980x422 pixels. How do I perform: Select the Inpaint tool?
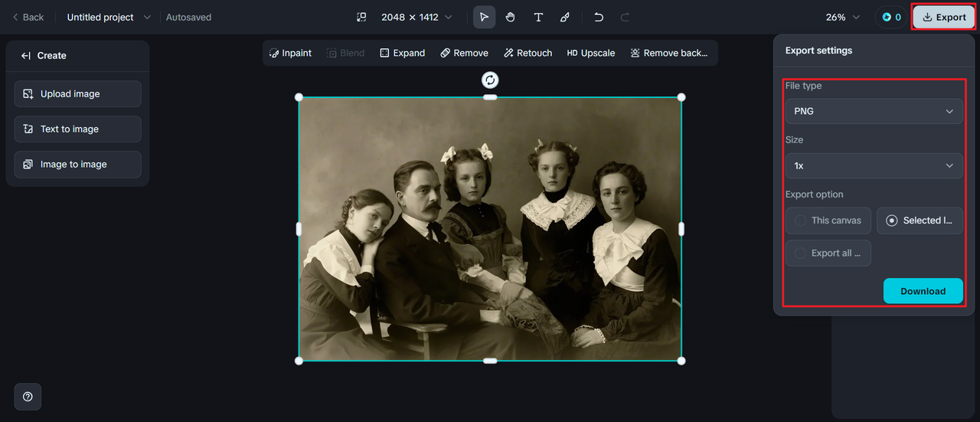pos(290,53)
